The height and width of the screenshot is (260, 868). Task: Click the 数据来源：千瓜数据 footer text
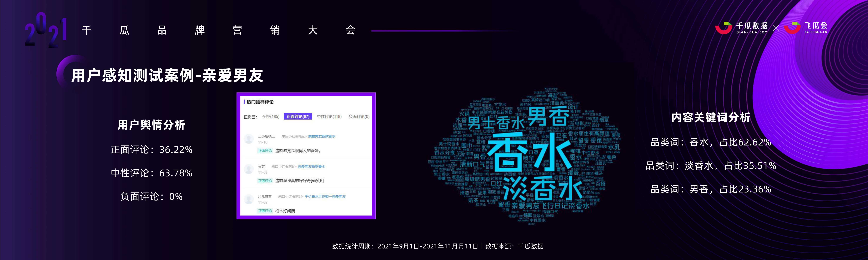point(514,246)
